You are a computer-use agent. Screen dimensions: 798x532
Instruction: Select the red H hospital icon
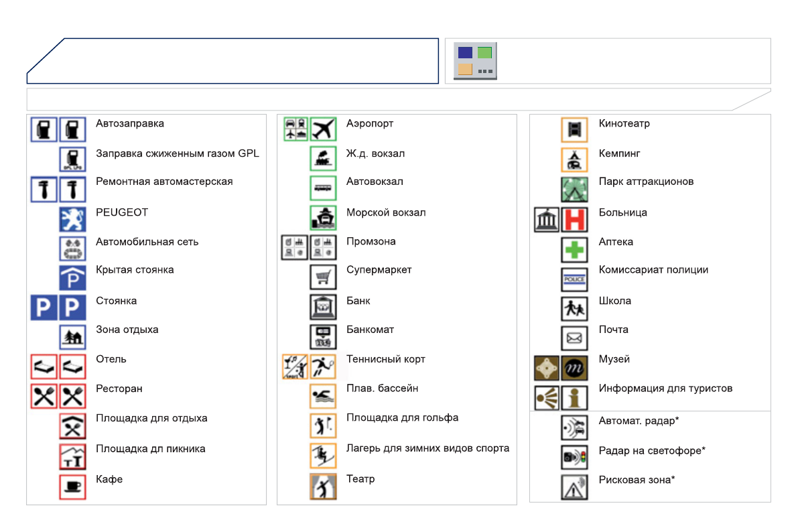(574, 220)
